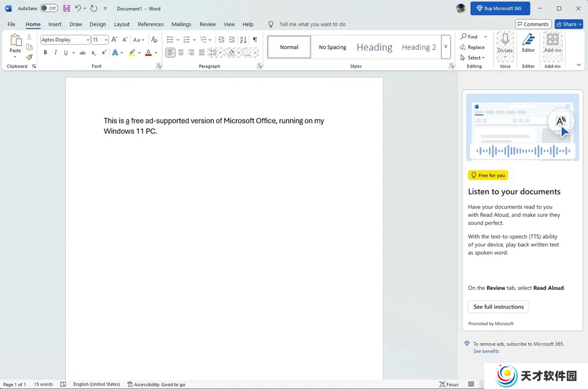
Task: Sort the paragraphs alphabetically
Action: coord(243,39)
